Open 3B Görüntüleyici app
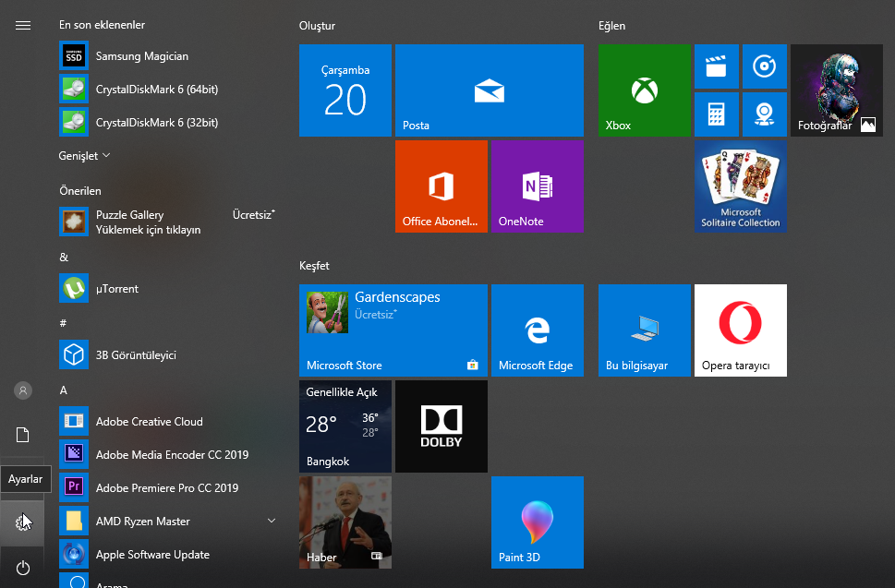This screenshot has width=895, height=588. (168, 354)
